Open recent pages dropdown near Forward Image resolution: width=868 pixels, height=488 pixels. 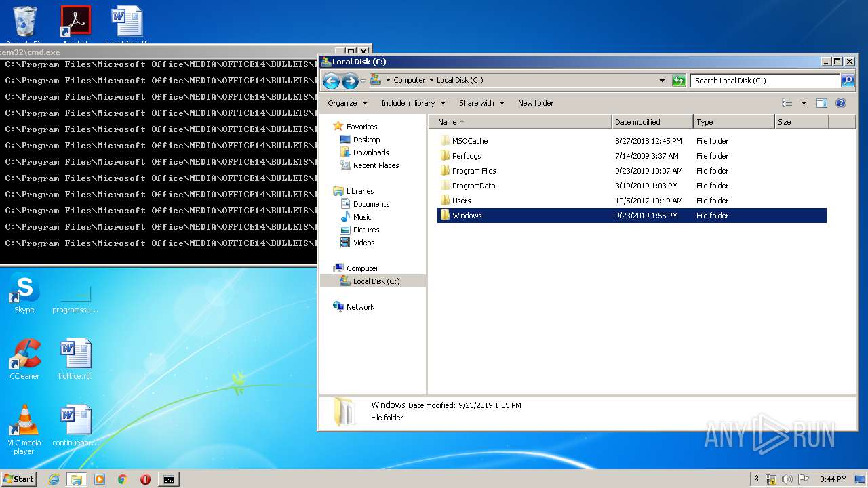tap(363, 81)
